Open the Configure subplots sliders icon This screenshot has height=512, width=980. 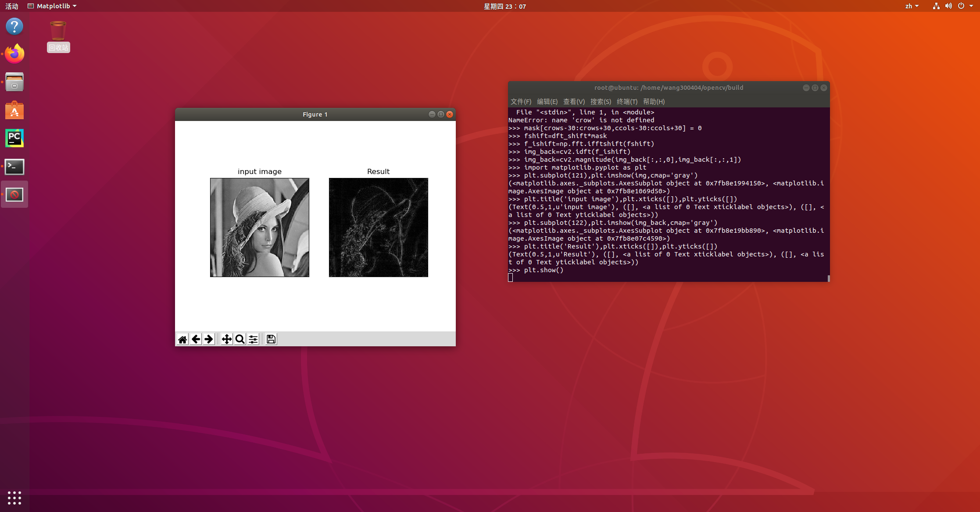253,339
